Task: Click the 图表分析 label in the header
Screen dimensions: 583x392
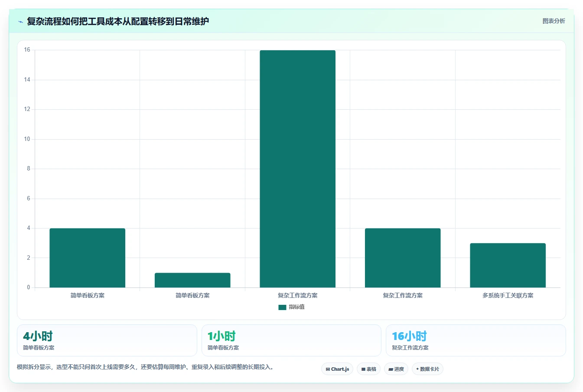Action: pyautogui.click(x=554, y=21)
